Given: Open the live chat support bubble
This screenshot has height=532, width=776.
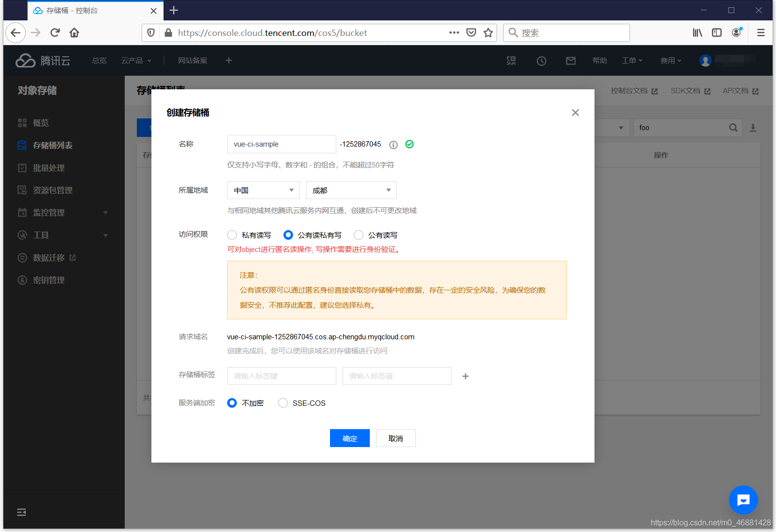Looking at the screenshot, I should click(743, 499).
